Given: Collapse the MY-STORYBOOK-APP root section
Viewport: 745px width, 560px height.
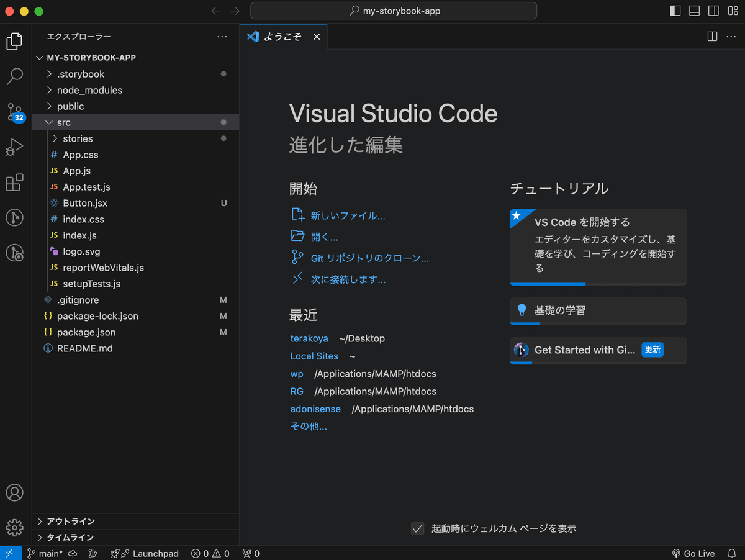Looking at the screenshot, I should [x=135, y=58].
